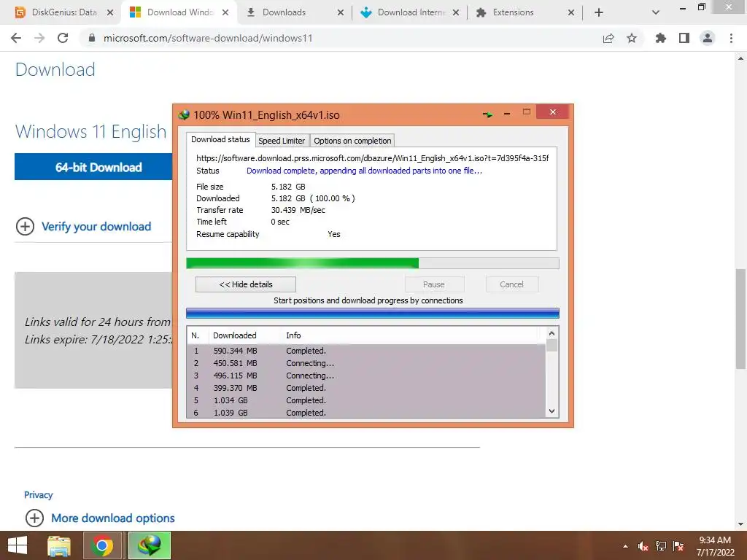Select the Download status tab

220,139
